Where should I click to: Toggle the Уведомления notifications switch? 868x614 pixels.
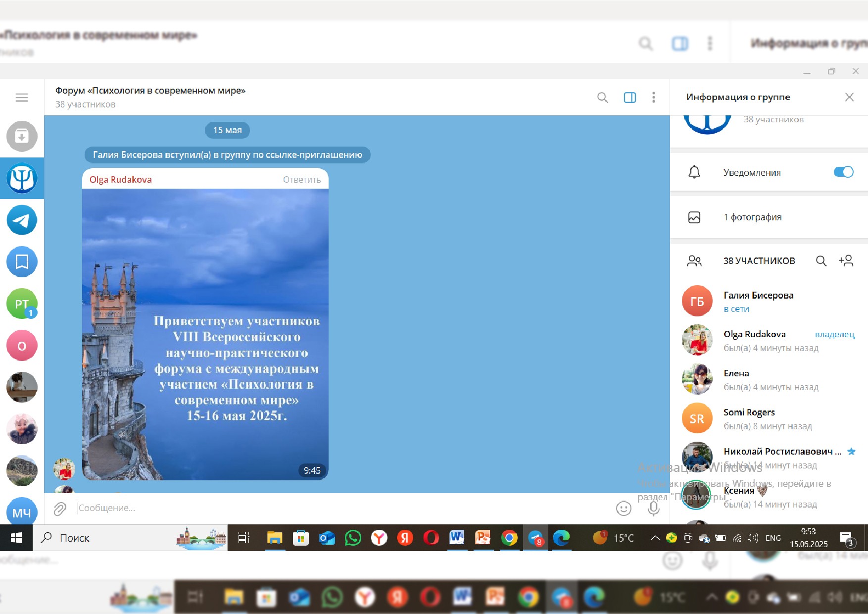pos(843,172)
